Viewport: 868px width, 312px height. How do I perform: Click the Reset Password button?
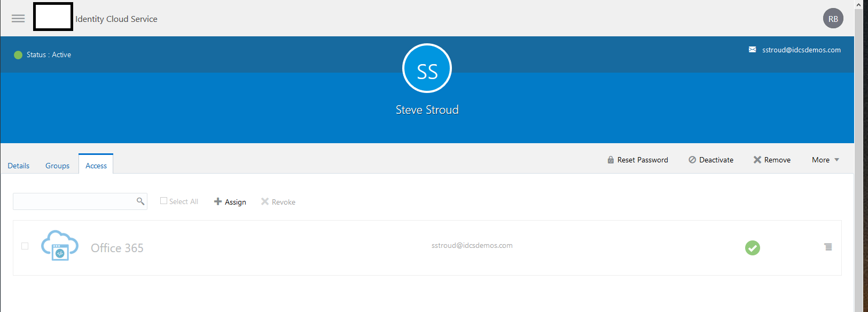coord(638,160)
